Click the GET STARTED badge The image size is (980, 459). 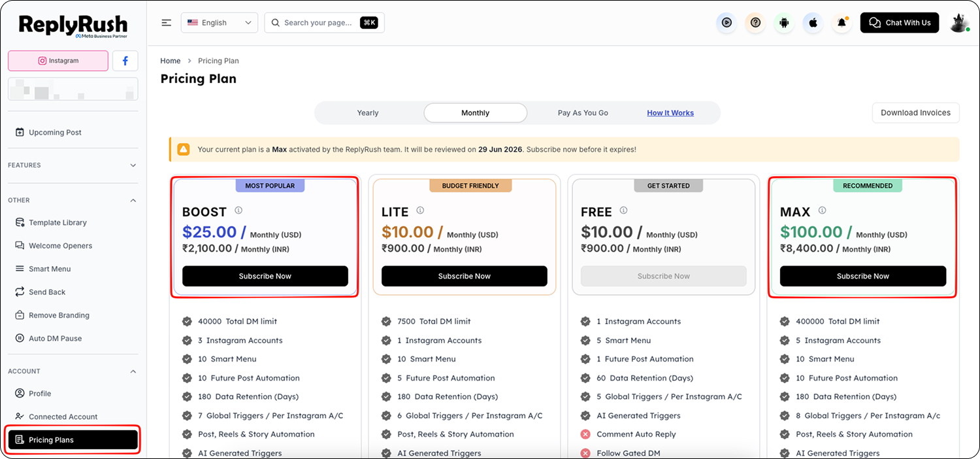668,186
